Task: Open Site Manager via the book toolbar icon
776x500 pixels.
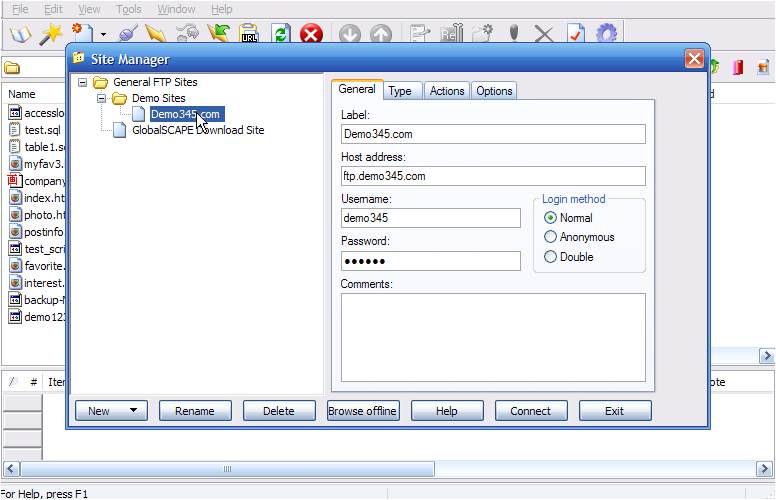Action: pyautogui.click(x=20, y=35)
